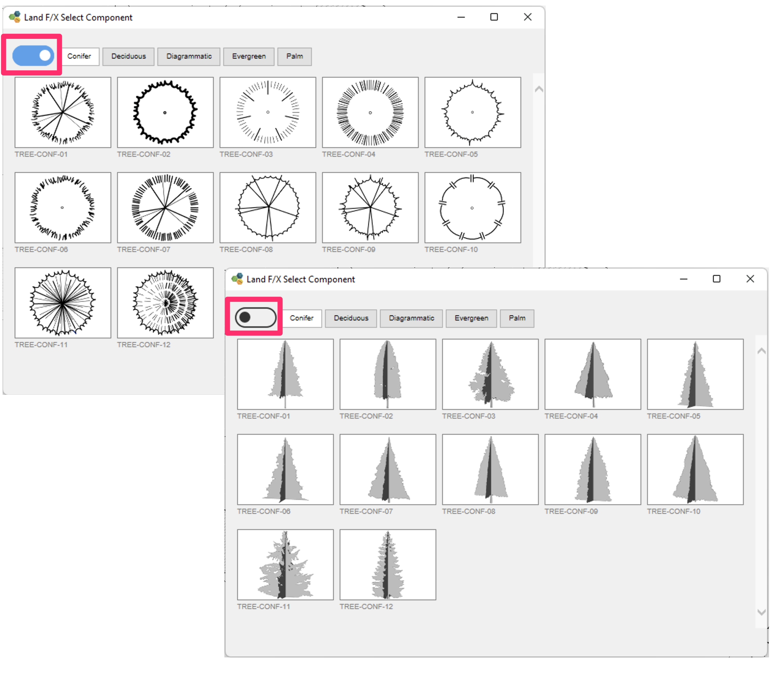This screenshot has height=679, width=784.
Task: Pick plan symbol TREE-CONF-06 in back window
Action: tap(63, 208)
